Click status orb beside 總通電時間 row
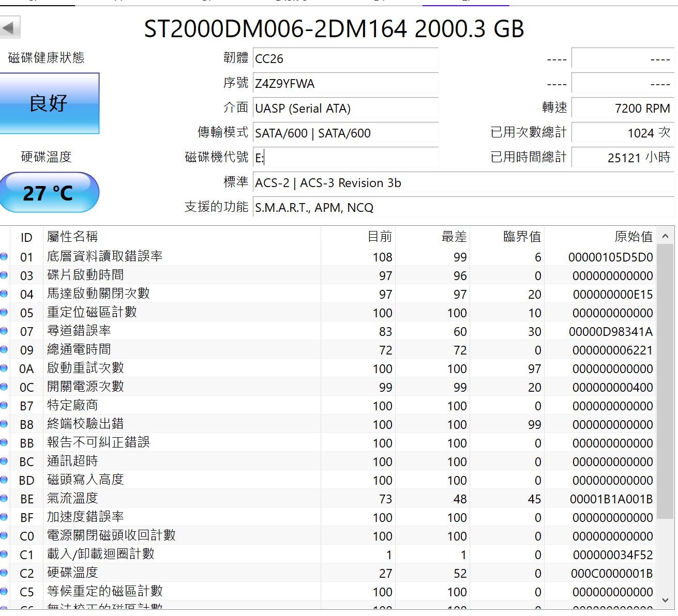This screenshot has width=678, height=616. [4, 349]
